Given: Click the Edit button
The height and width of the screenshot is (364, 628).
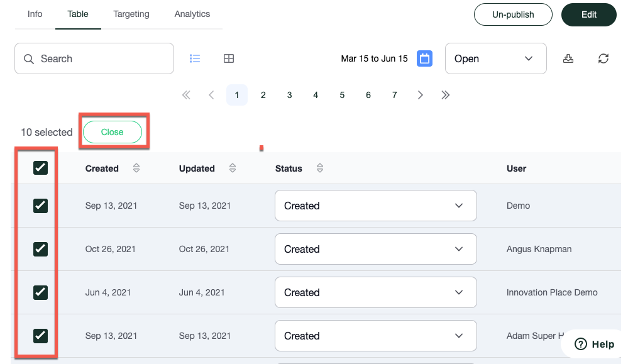Looking at the screenshot, I should [x=589, y=14].
